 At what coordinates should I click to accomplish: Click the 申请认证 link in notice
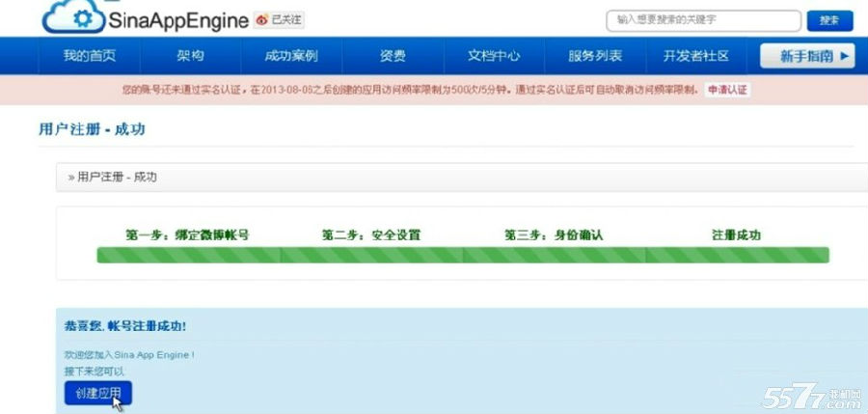727,90
